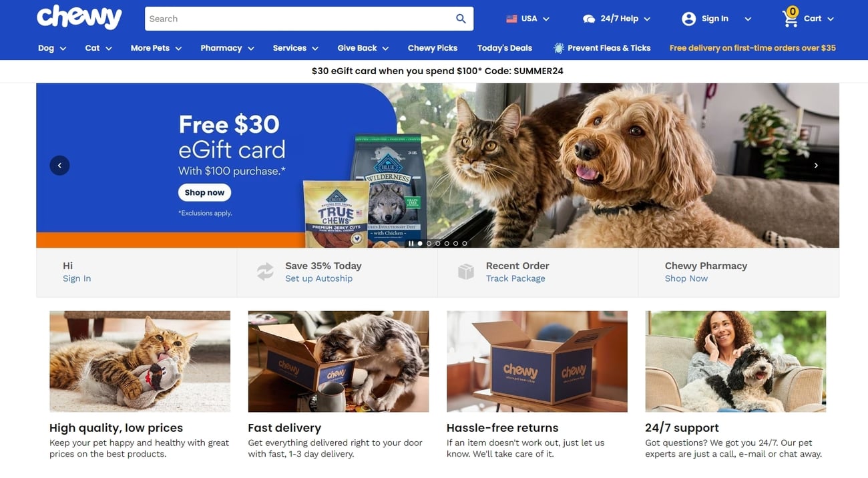The image size is (868, 478).
Task: Click the search magnifier icon
Action: pos(461,19)
